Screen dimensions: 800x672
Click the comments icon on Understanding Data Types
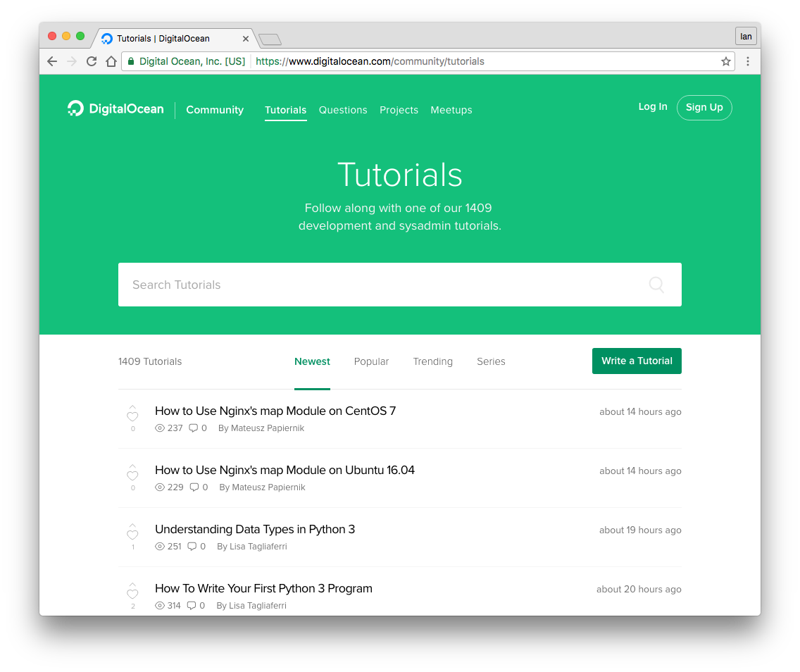point(192,547)
